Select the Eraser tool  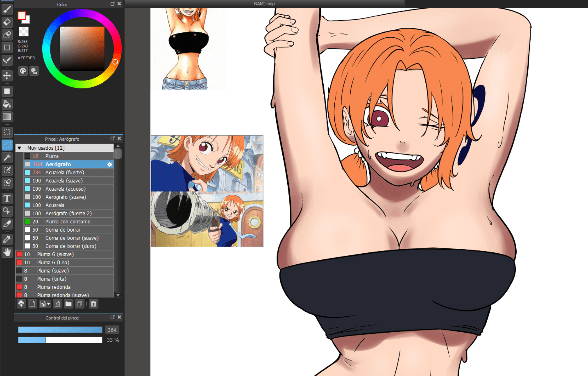(7, 22)
